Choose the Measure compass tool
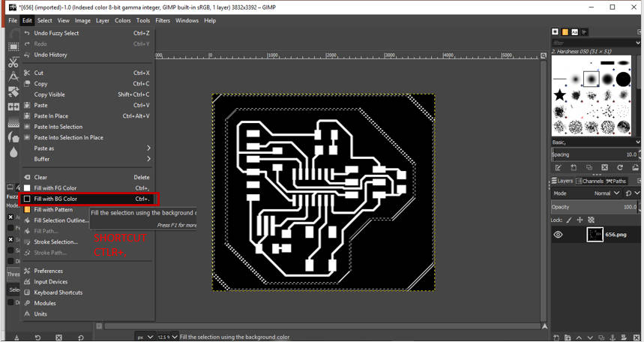This screenshot has height=342, width=644. [x=13, y=76]
